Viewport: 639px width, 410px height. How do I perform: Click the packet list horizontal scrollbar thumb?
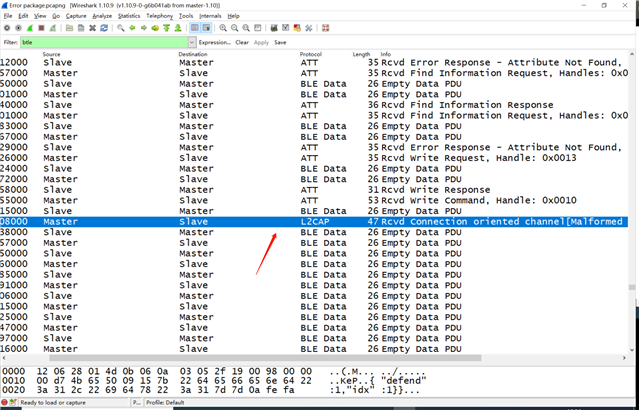tap(265, 358)
